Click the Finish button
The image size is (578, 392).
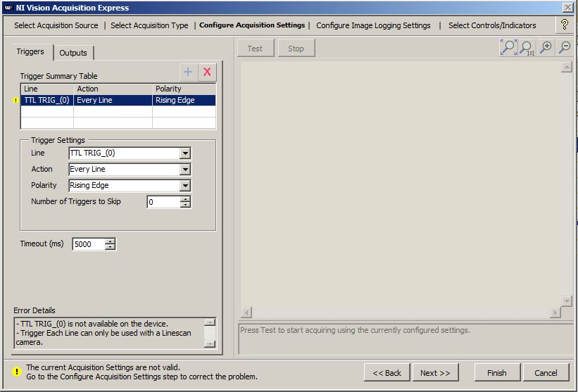click(497, 372)
